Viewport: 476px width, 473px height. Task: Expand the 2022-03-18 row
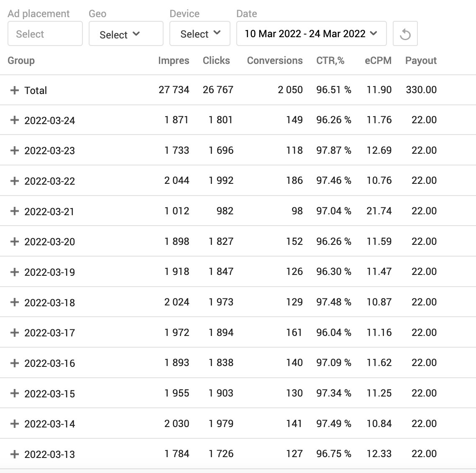tap(15, 302)
